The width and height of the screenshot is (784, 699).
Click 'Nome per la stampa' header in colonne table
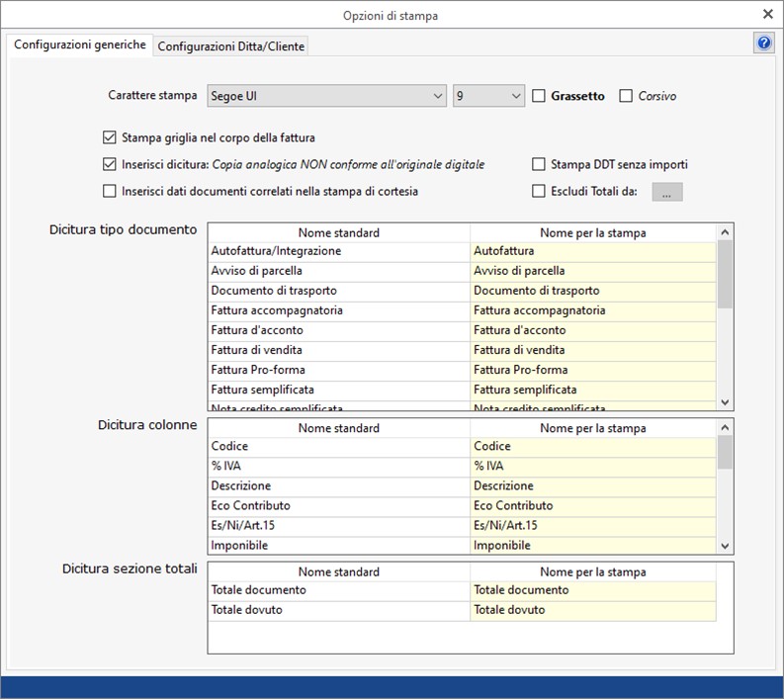pos(593,428)
